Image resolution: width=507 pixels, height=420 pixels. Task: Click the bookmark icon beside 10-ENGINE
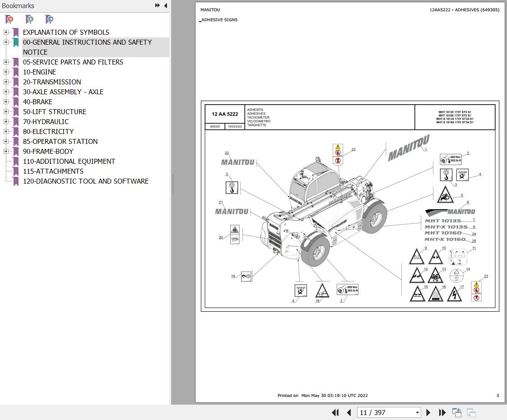15,72
